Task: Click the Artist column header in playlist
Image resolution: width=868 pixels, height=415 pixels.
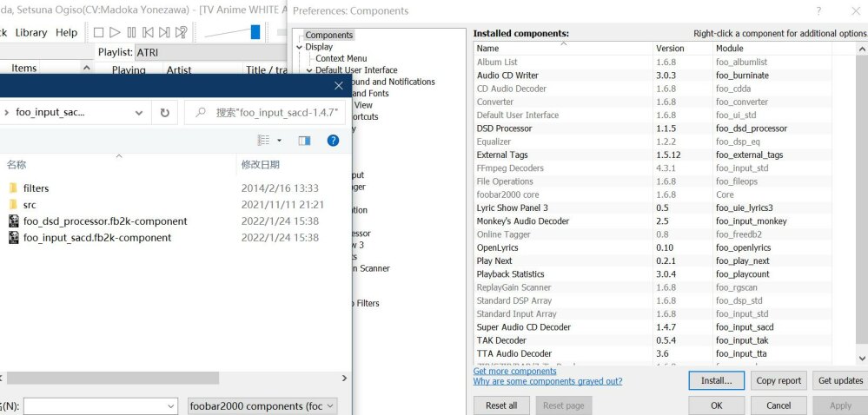Action: (203, 69)
